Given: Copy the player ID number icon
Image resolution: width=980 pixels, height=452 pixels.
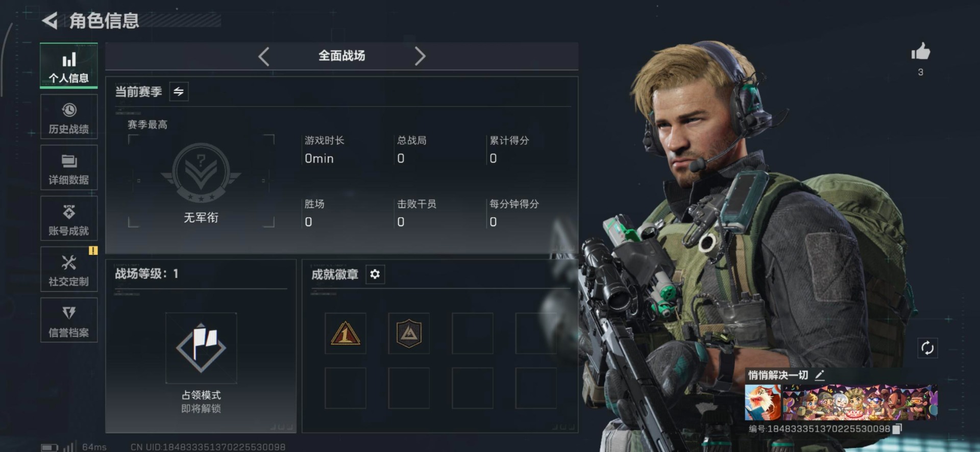Looking at the screenshot, I should click(897, 429).
